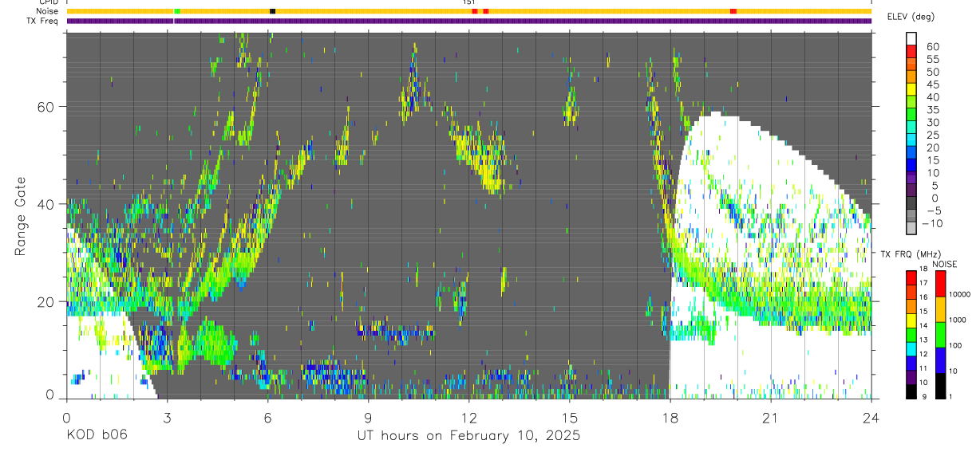Select the white top swatch of ELEV color bar

point(911,38)
